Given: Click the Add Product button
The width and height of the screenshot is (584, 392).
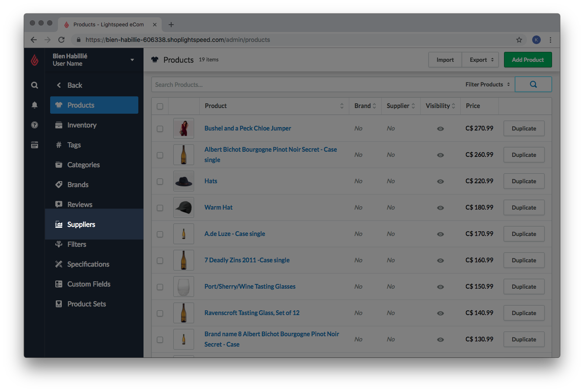Looking at the screenshot, I should click(528, 60).
